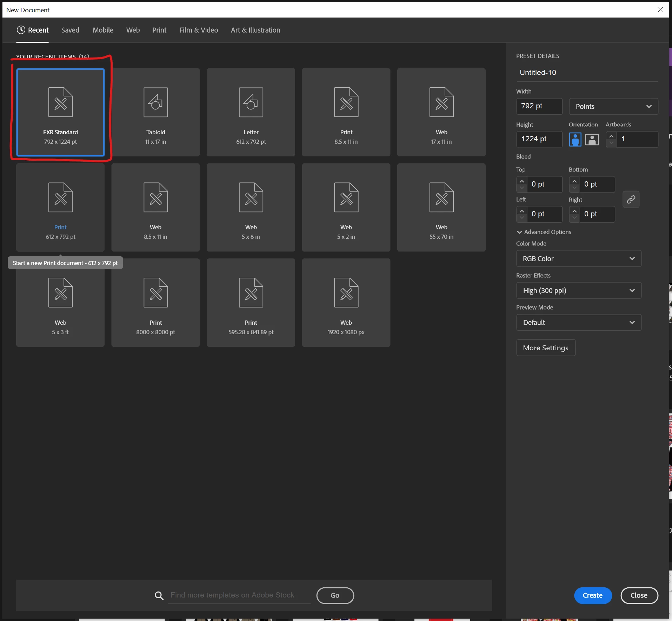Click the Width input field
This screenshot has height=621, width=672.
point(539,106)
